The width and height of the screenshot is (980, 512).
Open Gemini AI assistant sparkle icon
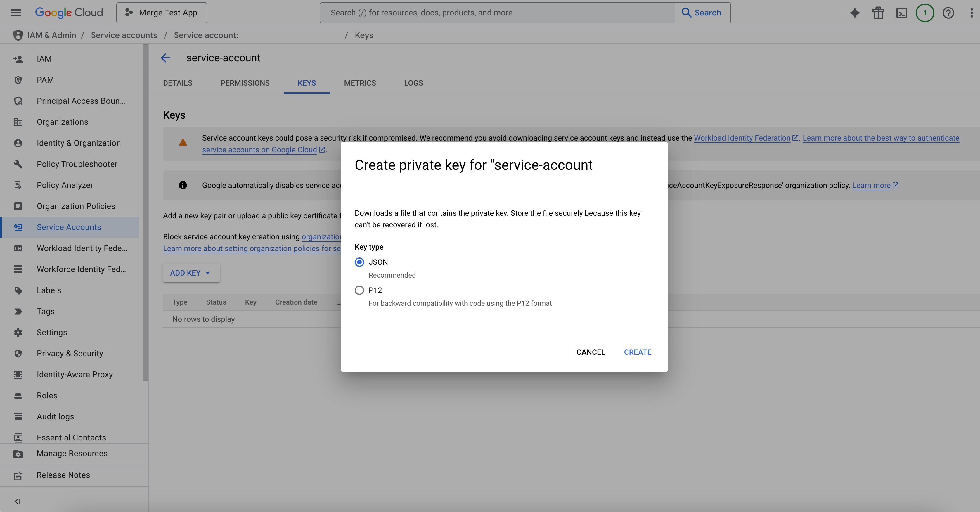pos(854,13)
